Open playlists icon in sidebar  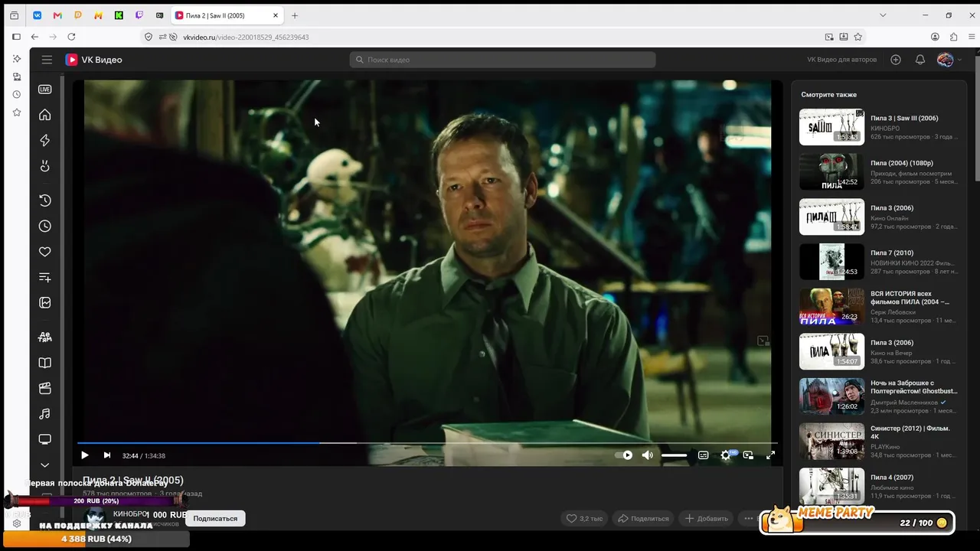coord(45,278)
